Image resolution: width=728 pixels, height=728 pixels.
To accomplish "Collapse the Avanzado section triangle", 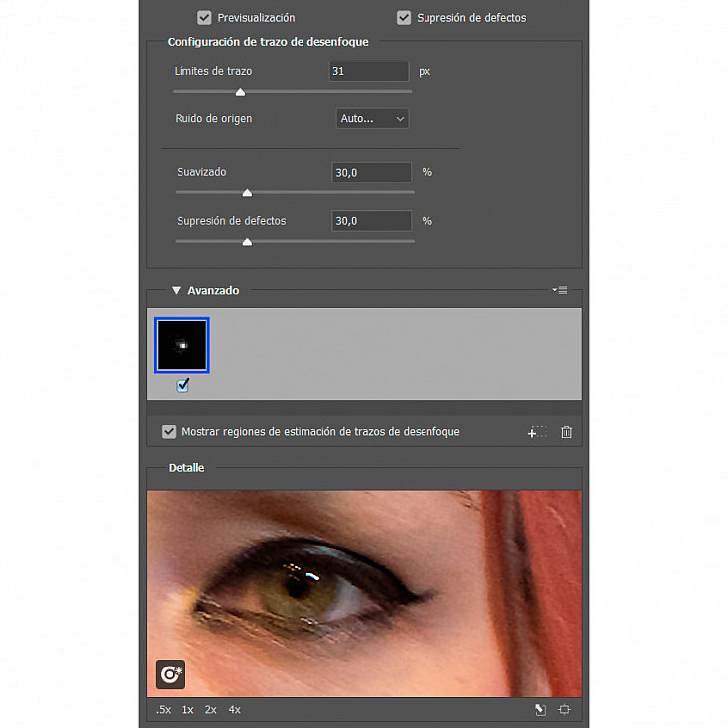I will (176, 291).
